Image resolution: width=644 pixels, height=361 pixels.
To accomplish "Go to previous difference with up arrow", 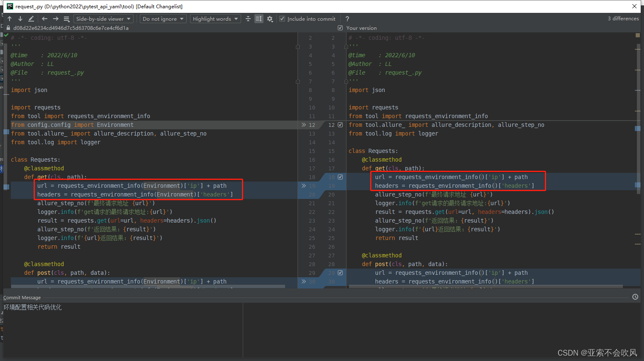I will point(10,19).
